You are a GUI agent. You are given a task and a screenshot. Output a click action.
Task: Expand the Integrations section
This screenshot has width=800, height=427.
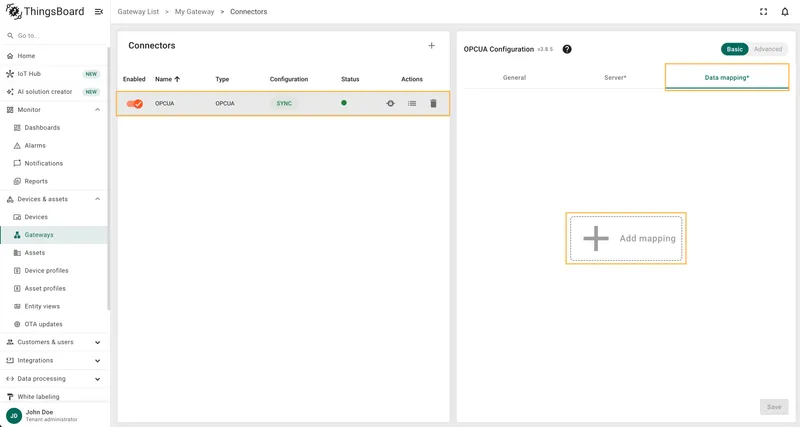pyautogui.click(x=97, y=361)
